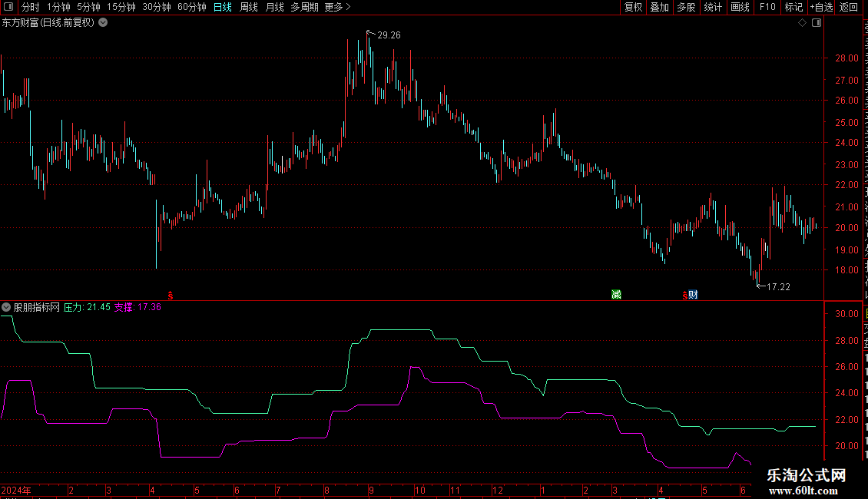Click the 减 marker on price chart
This screenshot has height=499, width=868.
616,294
